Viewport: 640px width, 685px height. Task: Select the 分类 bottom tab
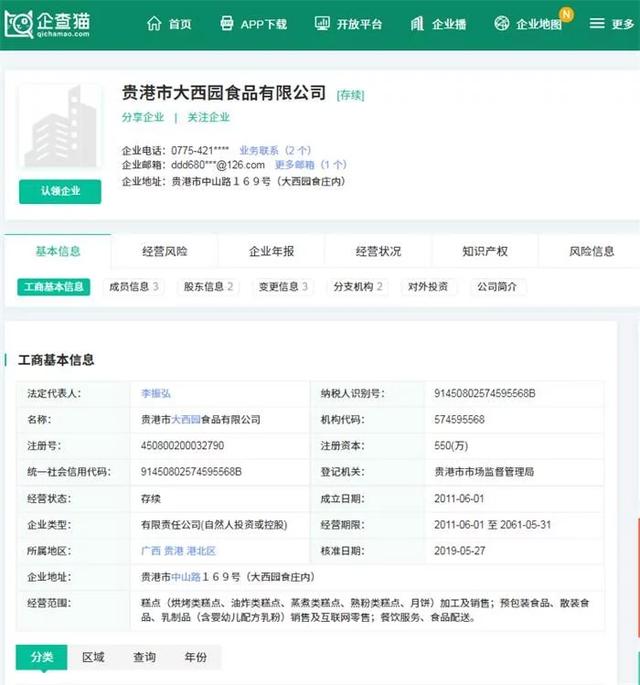click(x=42, y=657)
